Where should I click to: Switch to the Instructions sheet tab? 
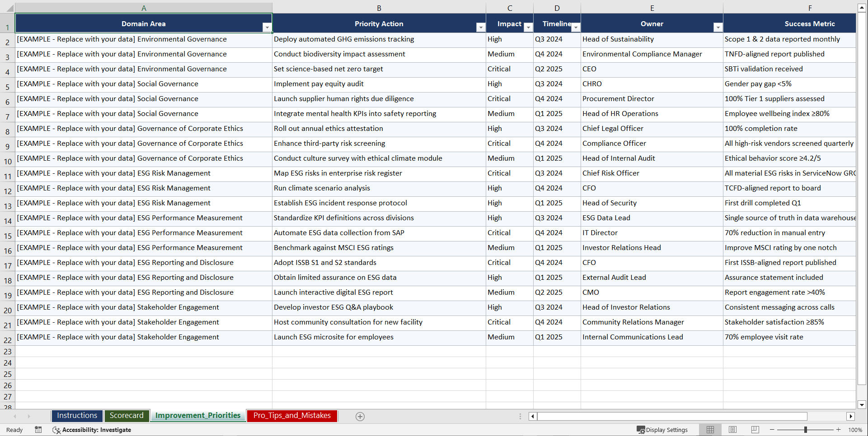coord(77,415)
